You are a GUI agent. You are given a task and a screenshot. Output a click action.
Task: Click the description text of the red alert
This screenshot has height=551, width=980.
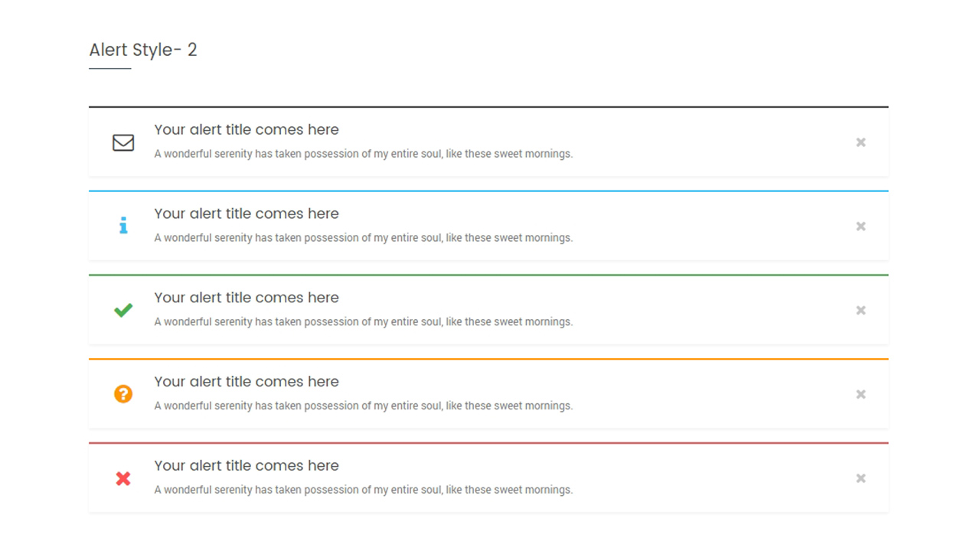(363, 490)
